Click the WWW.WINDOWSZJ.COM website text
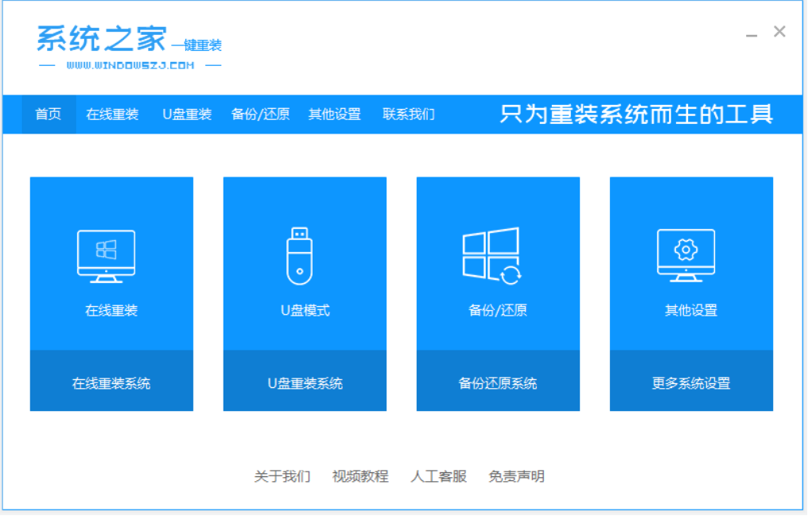The height and width of the screenshot is (516, 812). pos(130,66)
